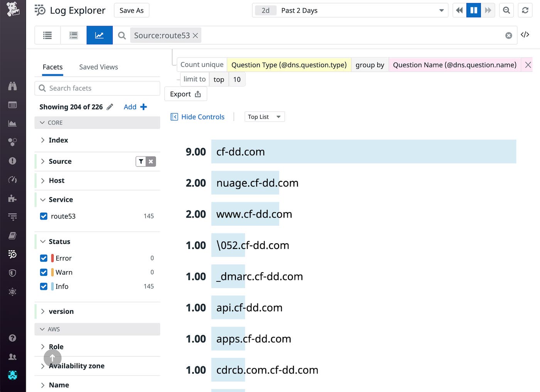Uncheck the route53 service filter
540x392 pixels.
tap(44, 216)
